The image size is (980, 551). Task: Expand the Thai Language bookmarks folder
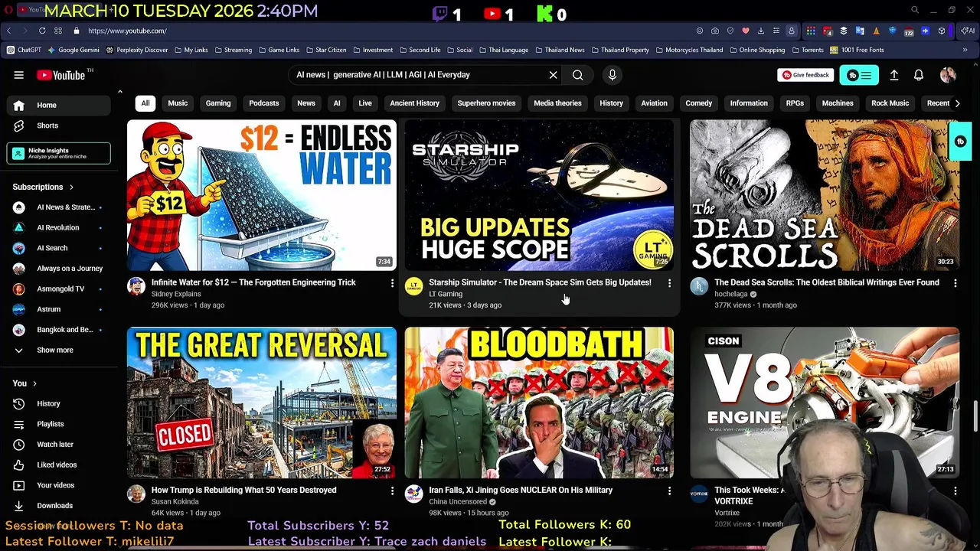pos(503,50)
